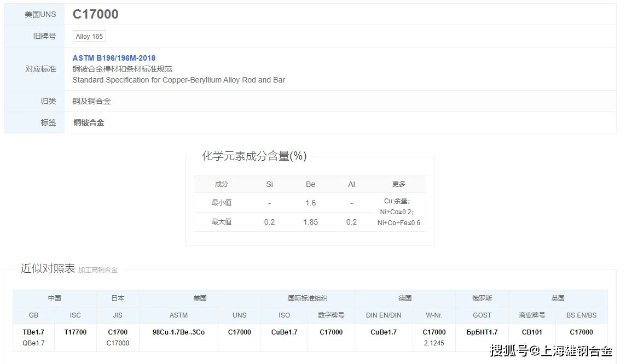
Task: Open the 2.1245 W-Nr. grade entry
Action: coord(434,344)
